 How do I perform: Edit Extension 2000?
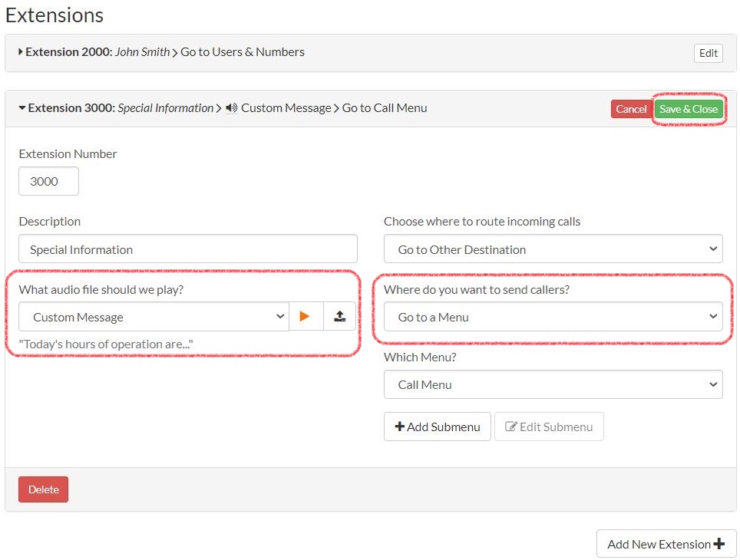(x=707, y=53)
